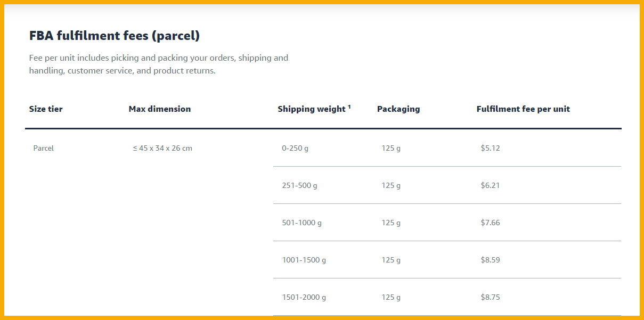Click the Size tier column header
The height and width of the screenshot is (320, 644).
tap(46, 109)
